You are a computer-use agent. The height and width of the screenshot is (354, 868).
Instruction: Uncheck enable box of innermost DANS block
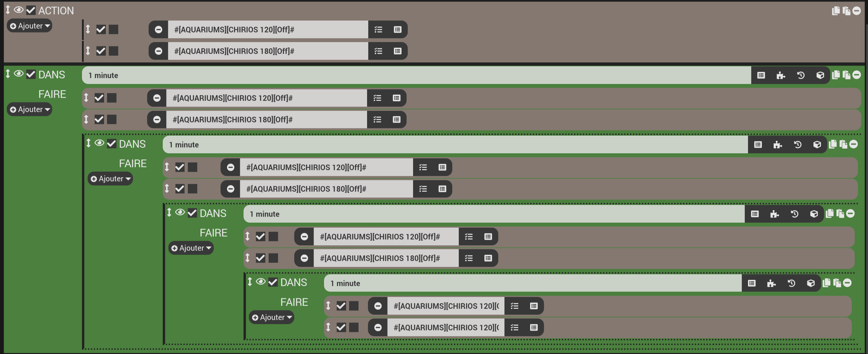point(273,282)
